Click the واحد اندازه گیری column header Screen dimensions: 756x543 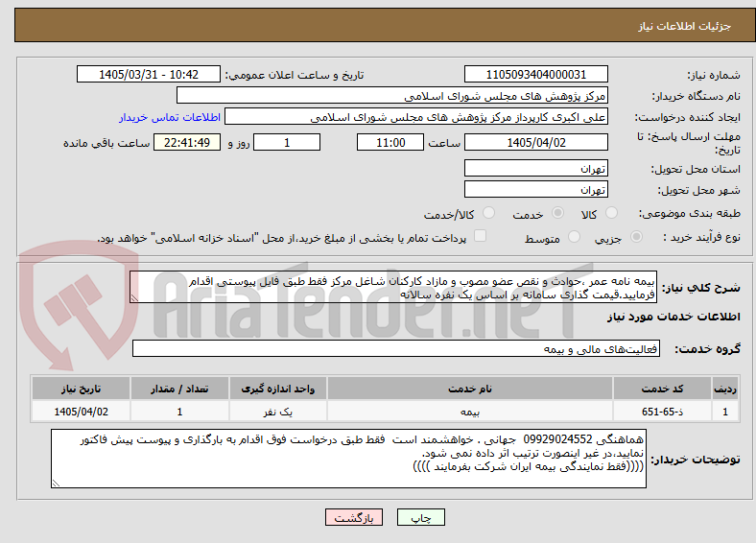tap(277, 389)
